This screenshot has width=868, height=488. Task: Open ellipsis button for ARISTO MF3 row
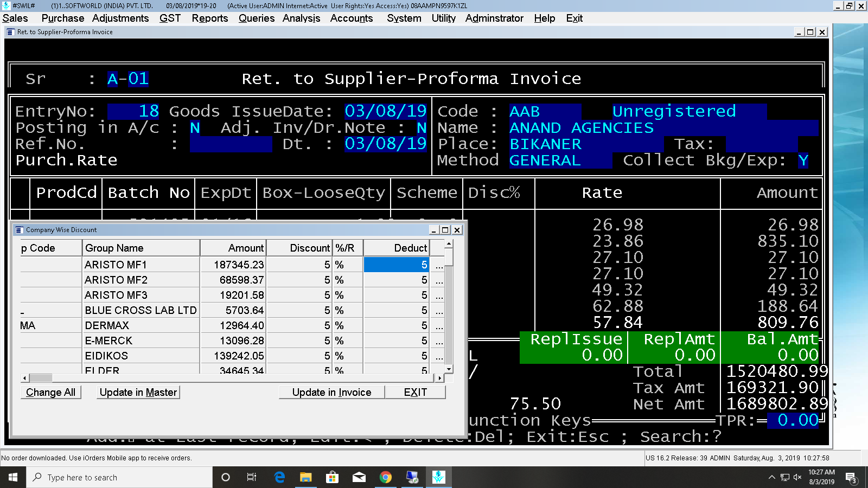point(439,295)
